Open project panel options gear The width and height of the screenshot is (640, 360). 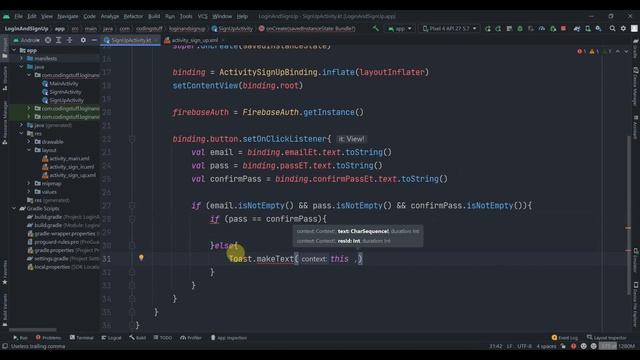[x=83, y=40]
